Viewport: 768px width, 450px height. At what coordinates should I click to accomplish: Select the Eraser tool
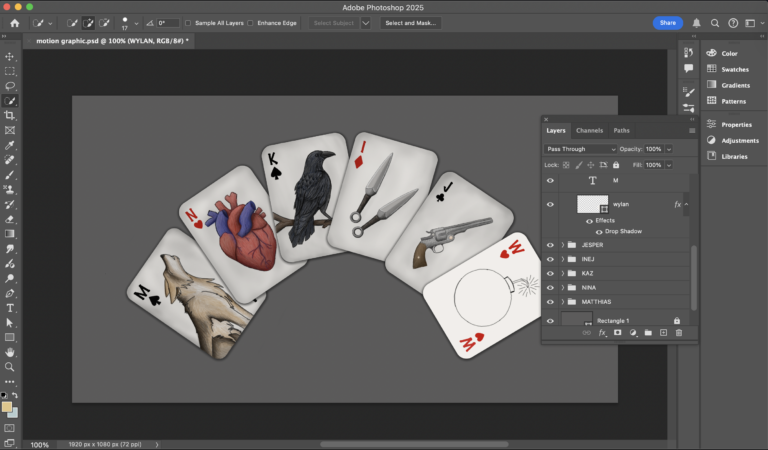(x=10, y=219)
